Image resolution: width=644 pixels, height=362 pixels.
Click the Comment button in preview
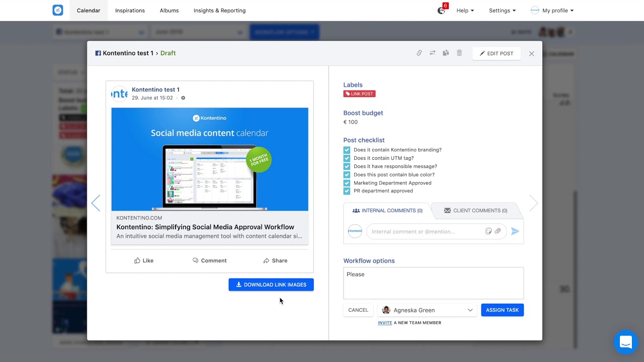(x=209, y=260)
